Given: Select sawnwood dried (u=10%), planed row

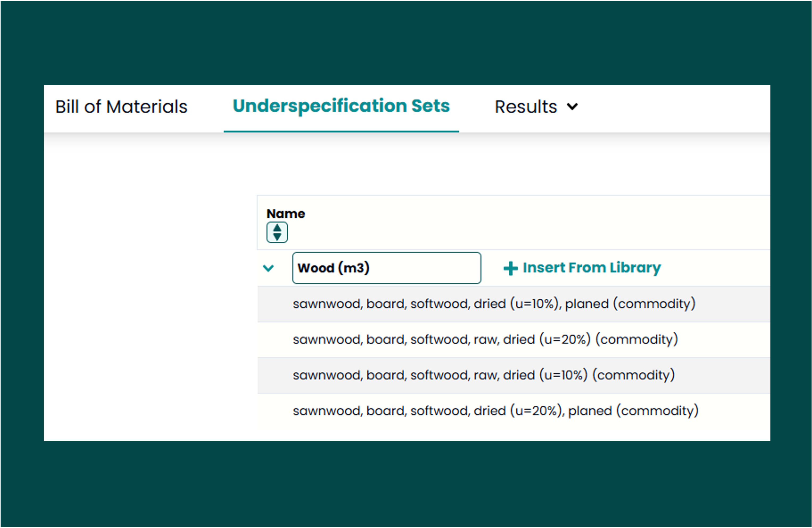Looking at the screenshot, I should pos(513,304).
